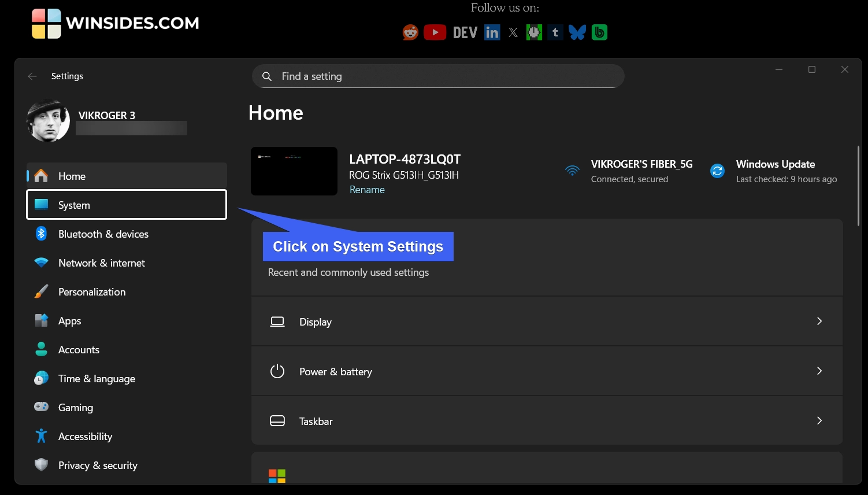
Task: Close the Settings window
Action: point(845,69)
